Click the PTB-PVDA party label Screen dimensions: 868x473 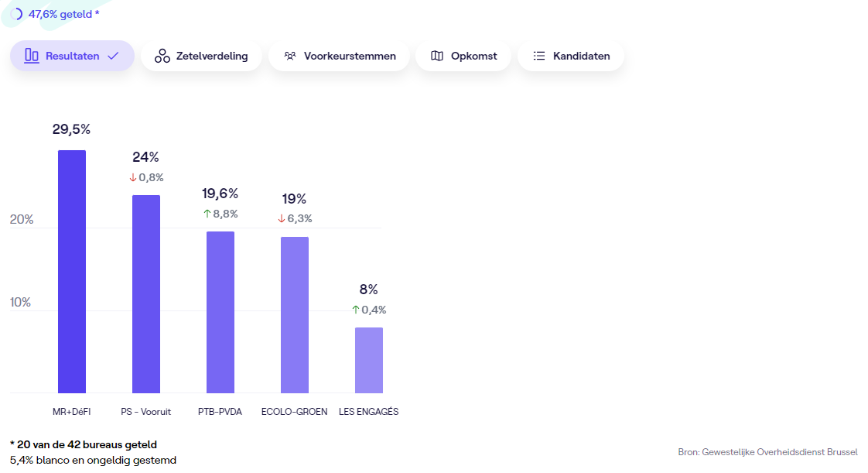pos(220,412)
